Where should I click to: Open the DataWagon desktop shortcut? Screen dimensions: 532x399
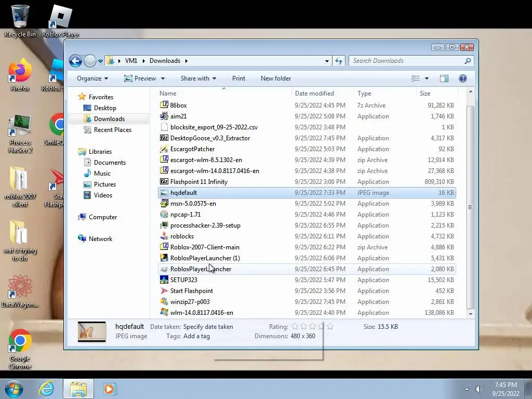[20, 291]
